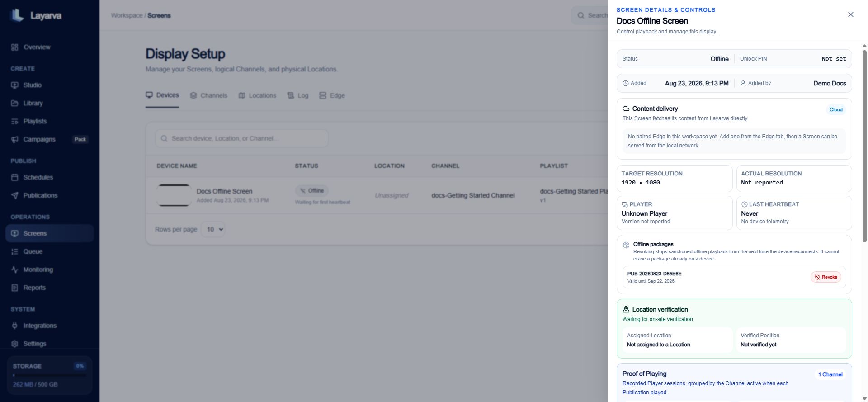This screenshot has height=402, width=868.
Task: Click the CHANNEL column header
Action: (445, 166)
